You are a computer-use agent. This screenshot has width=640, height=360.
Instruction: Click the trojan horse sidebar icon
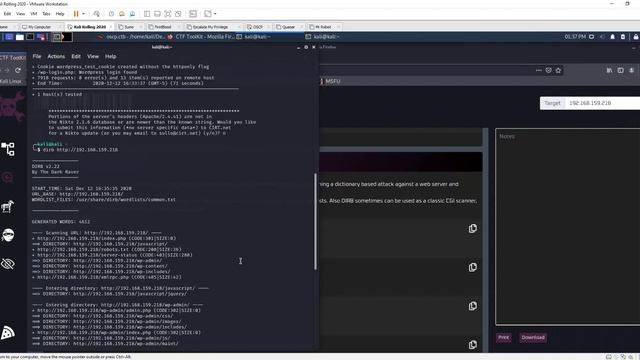click(x=8, y=206)
